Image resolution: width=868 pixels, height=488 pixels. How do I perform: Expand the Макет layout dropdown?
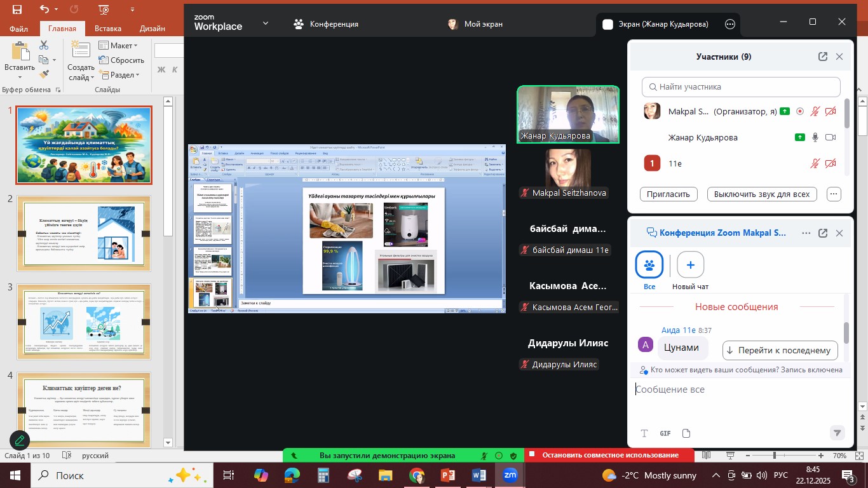click(118, 45)
